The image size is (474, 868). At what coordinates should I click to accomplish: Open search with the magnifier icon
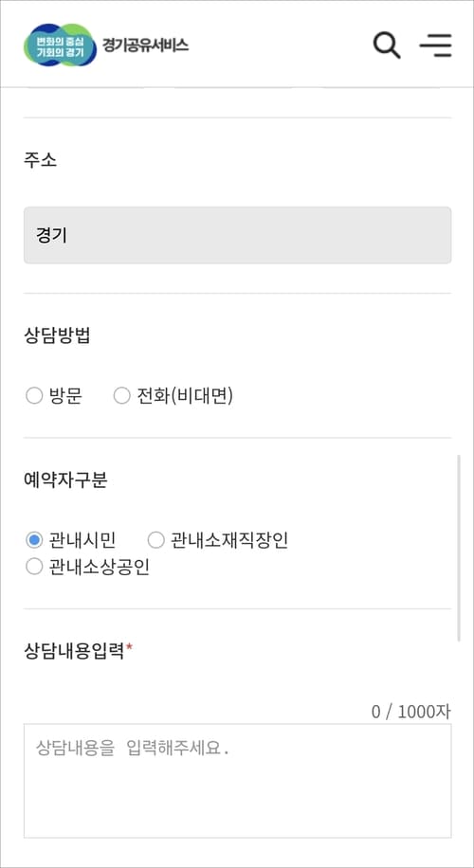pyautogui.click(x=387, y=45)
